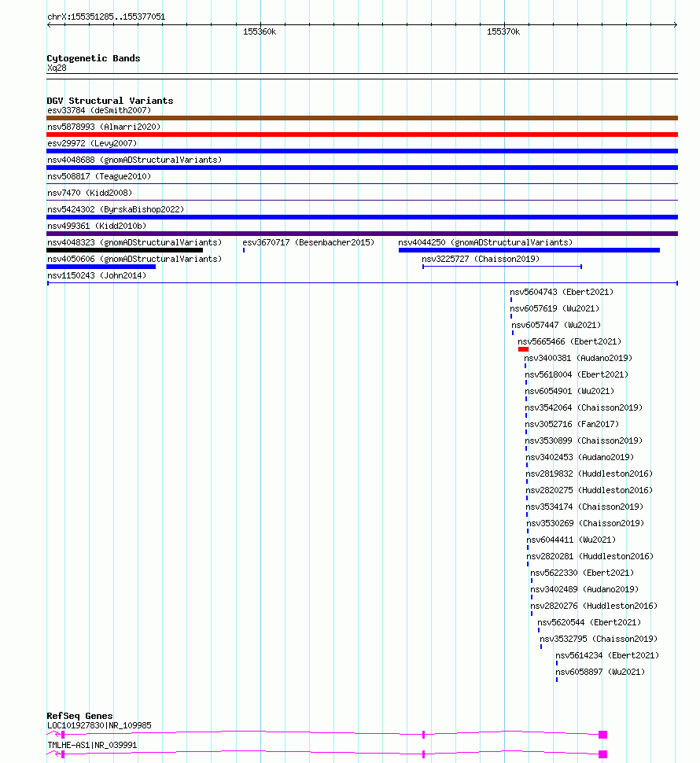
Task: Select nsv6054901 (Wu2021) label
Action: [x=569, y=392]
